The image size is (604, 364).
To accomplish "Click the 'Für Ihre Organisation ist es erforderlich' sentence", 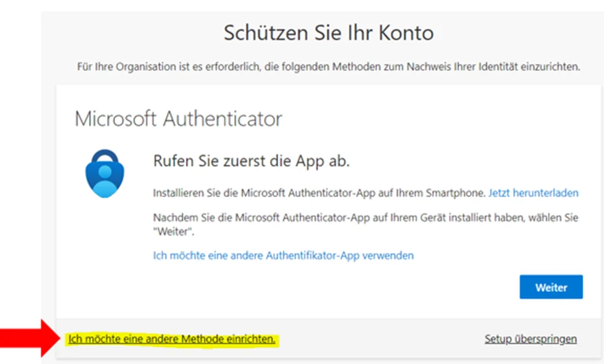I will [x=329, y=67].
